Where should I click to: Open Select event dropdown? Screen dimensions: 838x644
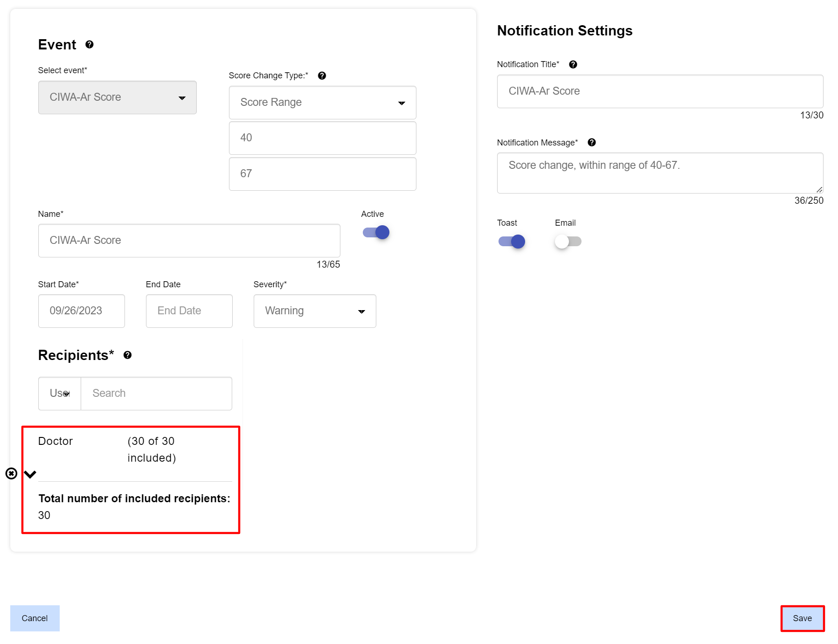tap(117, 97)
